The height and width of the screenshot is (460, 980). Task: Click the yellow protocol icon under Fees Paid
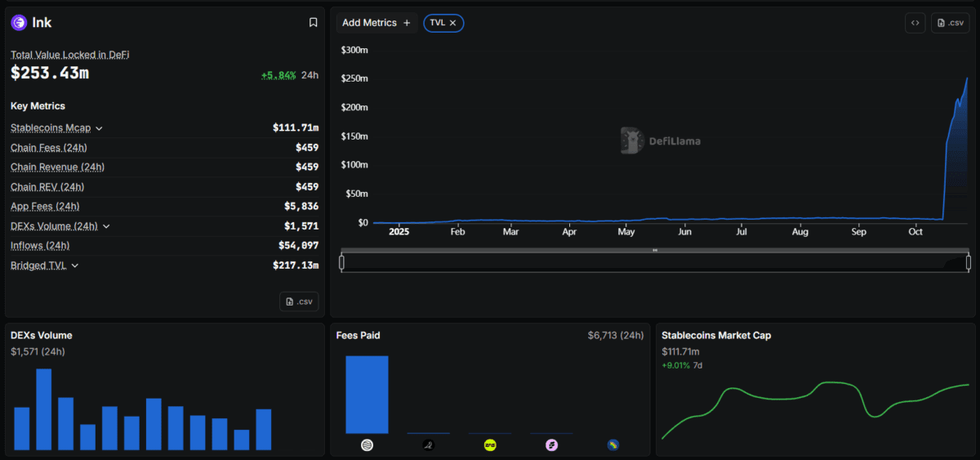click(x=490, y=445)
